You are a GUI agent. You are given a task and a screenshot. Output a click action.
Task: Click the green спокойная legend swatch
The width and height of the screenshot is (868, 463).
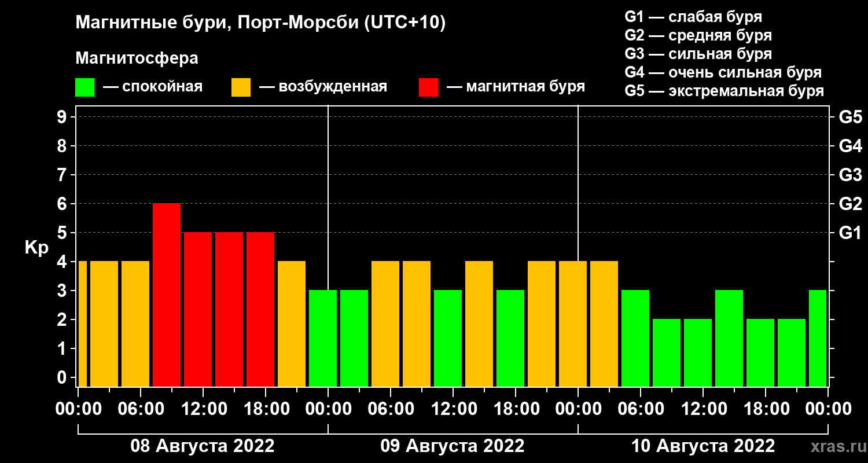(x=85, y=87)
